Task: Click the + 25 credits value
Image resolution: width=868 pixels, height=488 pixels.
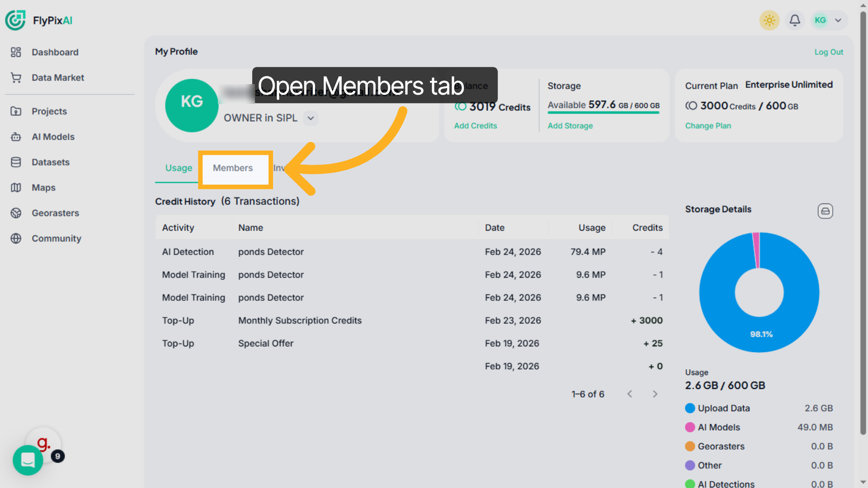Action: tap(653, 344)
